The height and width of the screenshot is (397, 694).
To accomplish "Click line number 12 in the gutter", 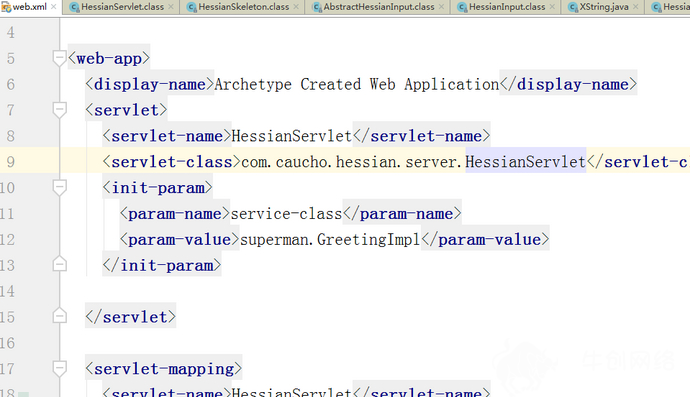I will [8, 240].
